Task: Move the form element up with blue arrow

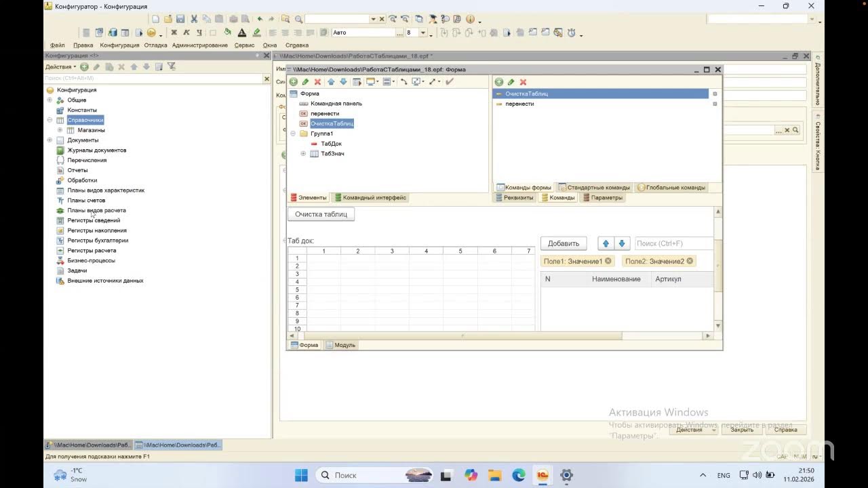Action: 331,82
